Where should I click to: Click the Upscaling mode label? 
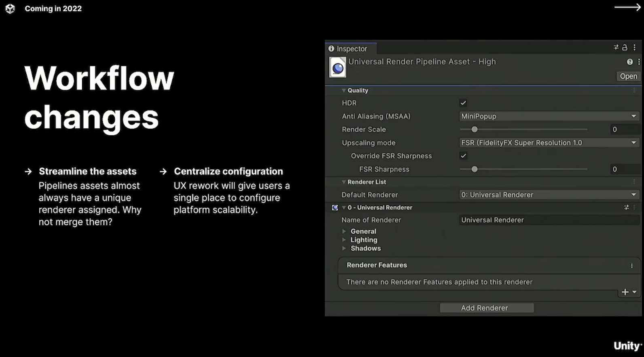[x=369, y=143]
